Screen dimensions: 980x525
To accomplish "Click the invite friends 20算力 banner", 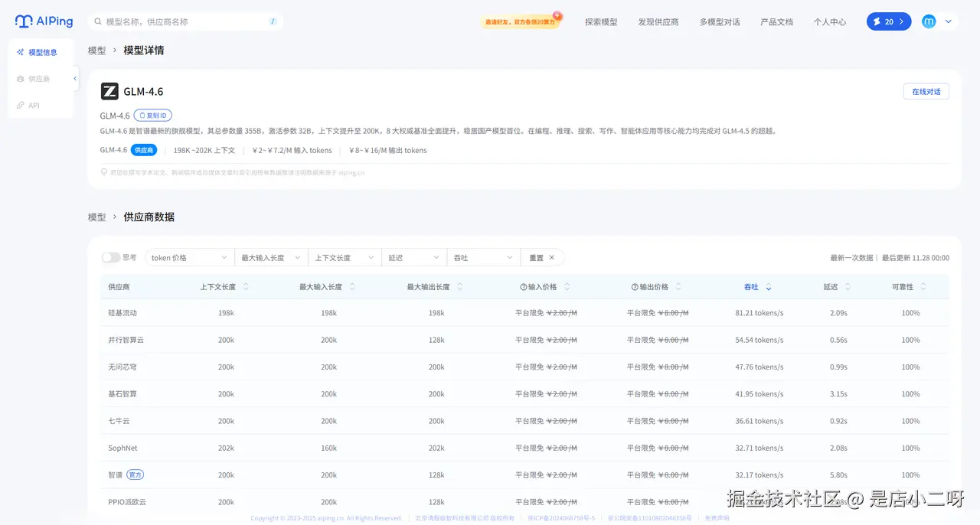I will 521,21.
